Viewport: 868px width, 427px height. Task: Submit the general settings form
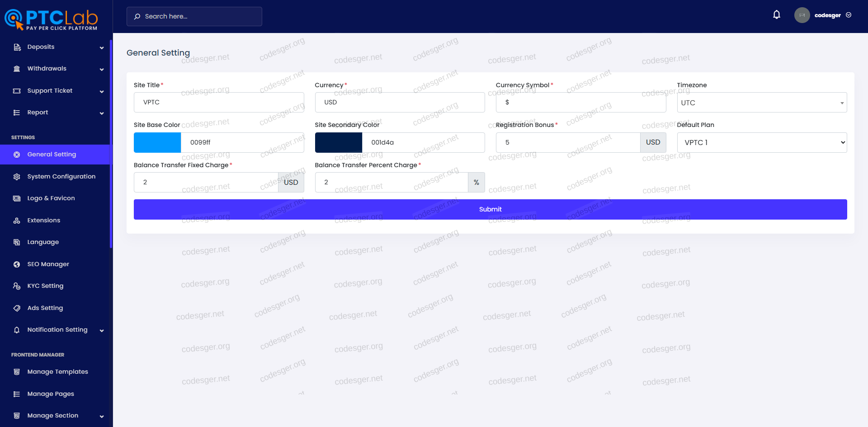pyautogui.click(x=490, y=209)
